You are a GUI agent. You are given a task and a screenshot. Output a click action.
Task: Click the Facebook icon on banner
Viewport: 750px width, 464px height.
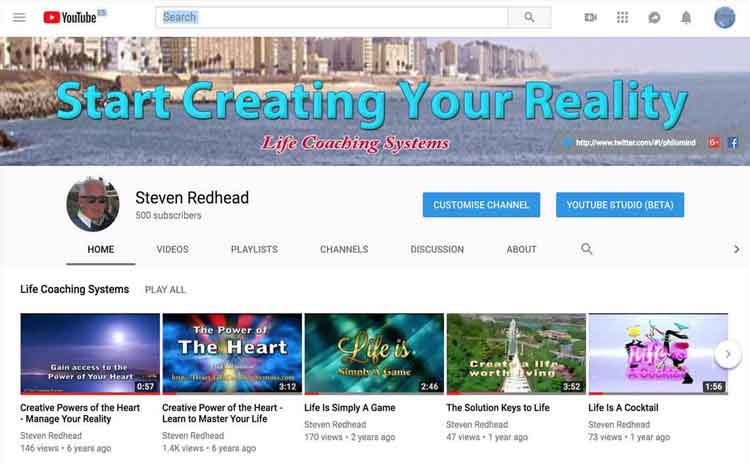point(733,142)
